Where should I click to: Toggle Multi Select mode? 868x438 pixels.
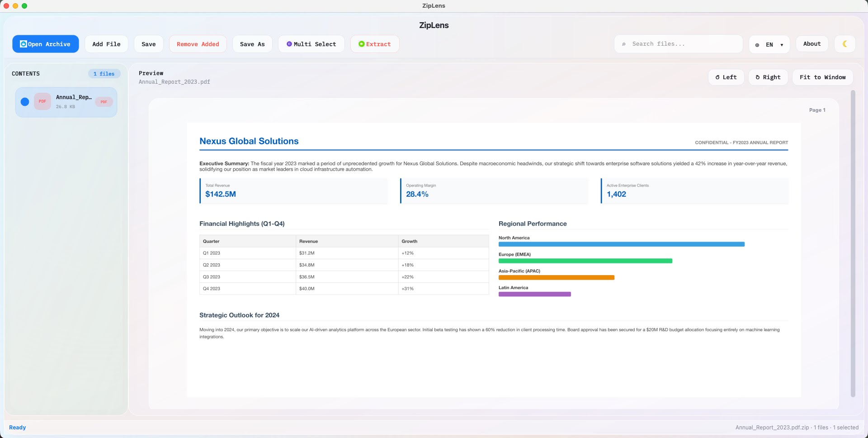coord(311,44)
